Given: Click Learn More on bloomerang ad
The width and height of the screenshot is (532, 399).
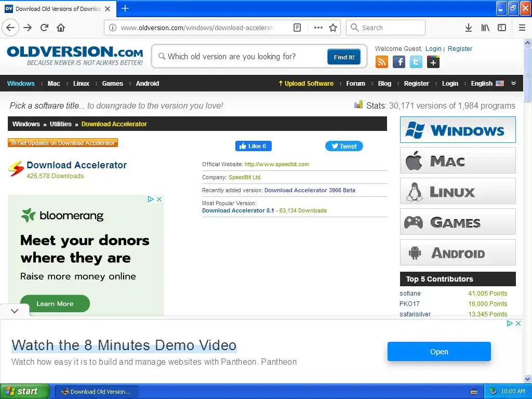Looking at the screenshot, I should (x=55, y=303).
